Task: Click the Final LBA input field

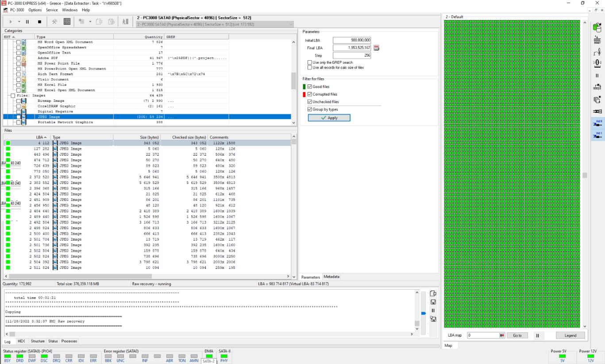Action: 352,48
